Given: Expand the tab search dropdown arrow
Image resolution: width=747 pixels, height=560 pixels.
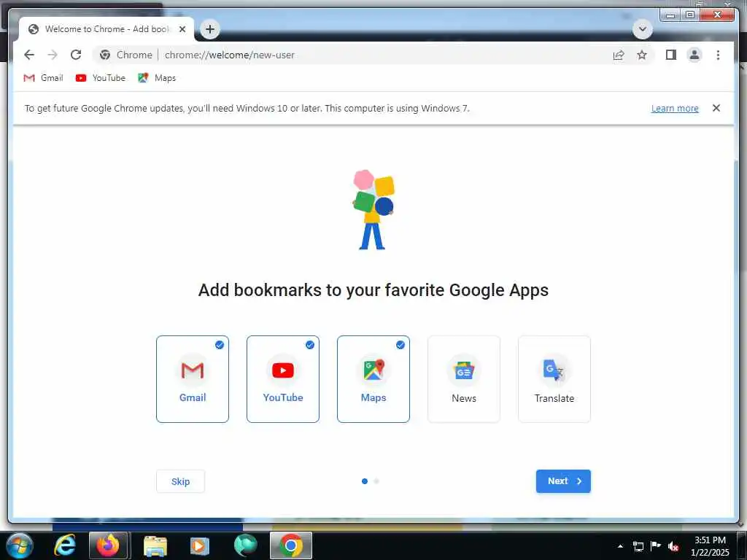Looking at the screenshot, I should click(642, 29).
